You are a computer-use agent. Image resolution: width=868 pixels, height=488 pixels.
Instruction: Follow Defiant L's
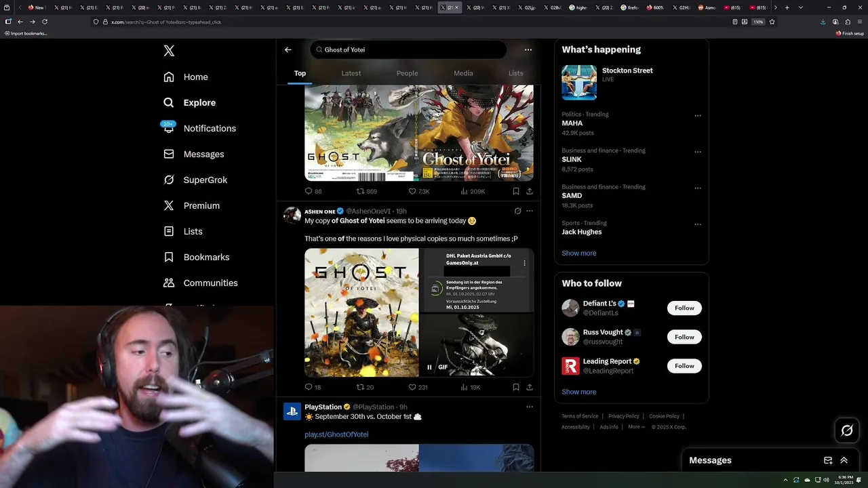pyautogui.click(x=684, y=308)
